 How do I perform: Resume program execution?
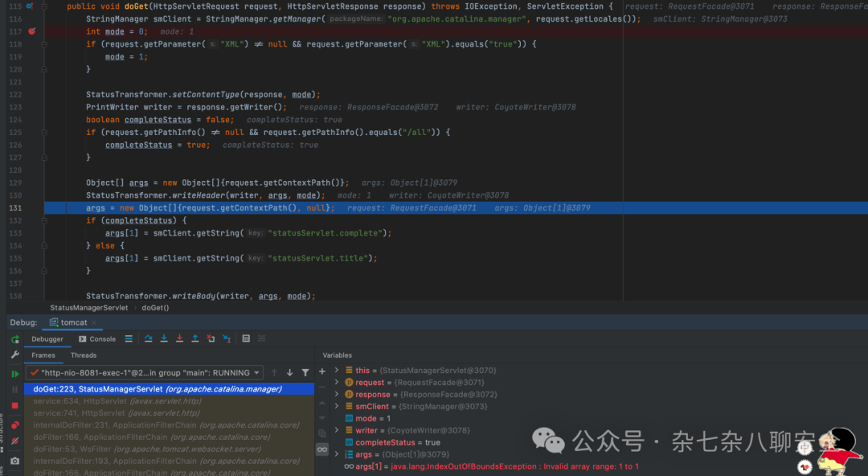(15, 374)
